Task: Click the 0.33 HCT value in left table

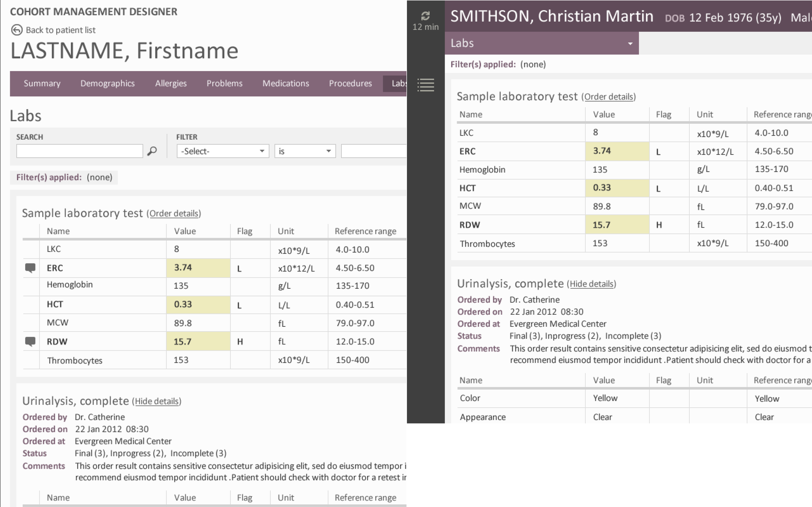Action: pos(198,304)
